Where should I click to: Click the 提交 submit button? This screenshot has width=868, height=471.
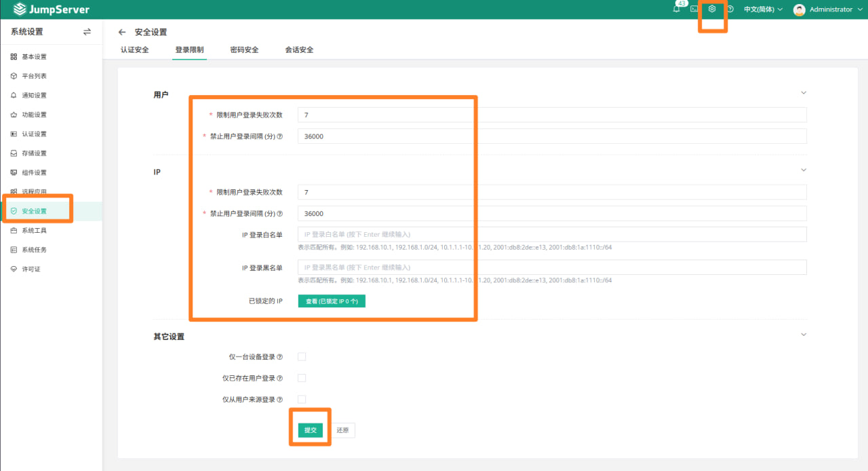pos(311,430)
